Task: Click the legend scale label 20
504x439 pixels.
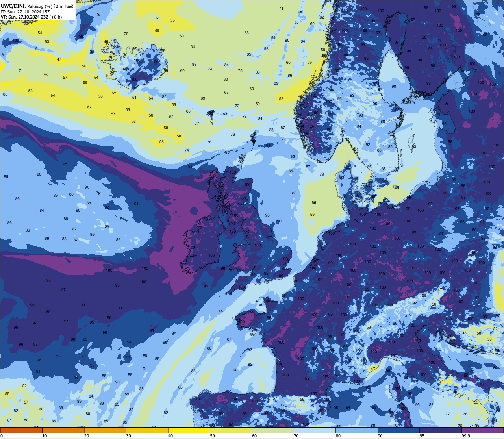Action: coord(87,436)
